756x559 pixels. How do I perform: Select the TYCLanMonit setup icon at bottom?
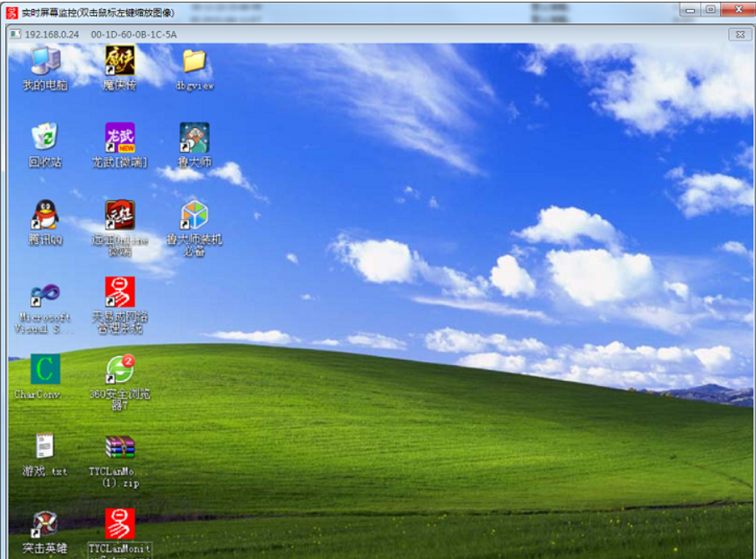120,533
